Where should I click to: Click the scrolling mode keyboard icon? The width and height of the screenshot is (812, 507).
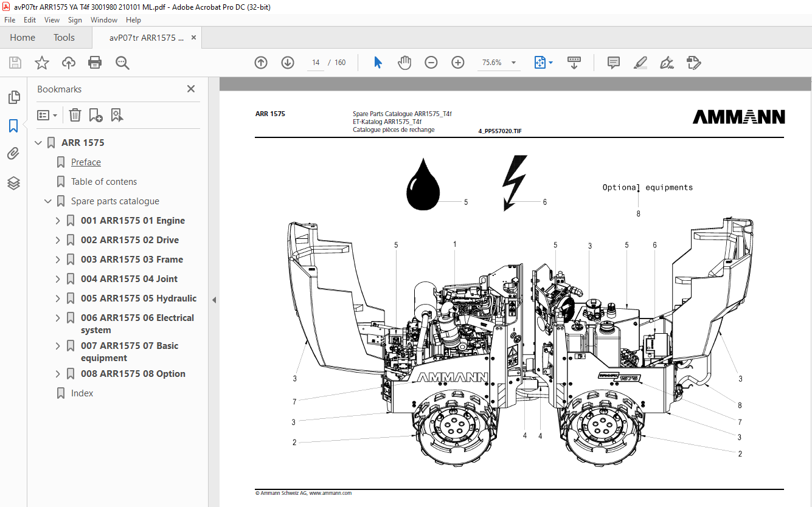pyautogui.click(x=574, y=63)
